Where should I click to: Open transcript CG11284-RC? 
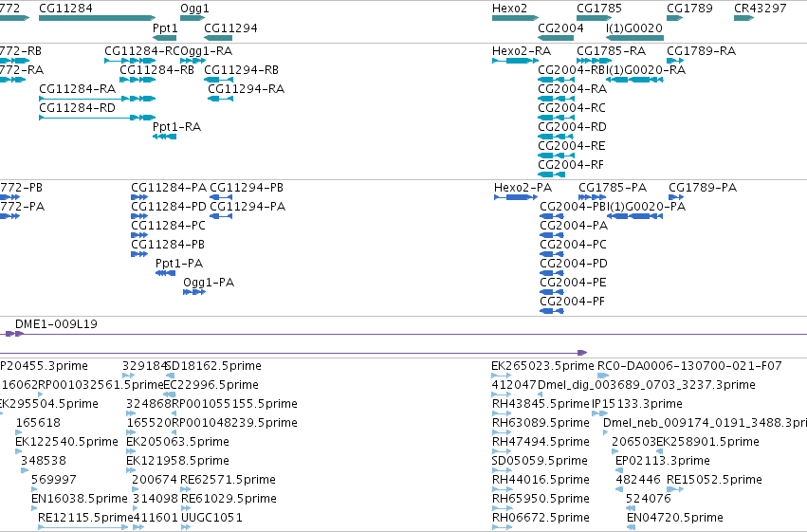coord(142,51)
